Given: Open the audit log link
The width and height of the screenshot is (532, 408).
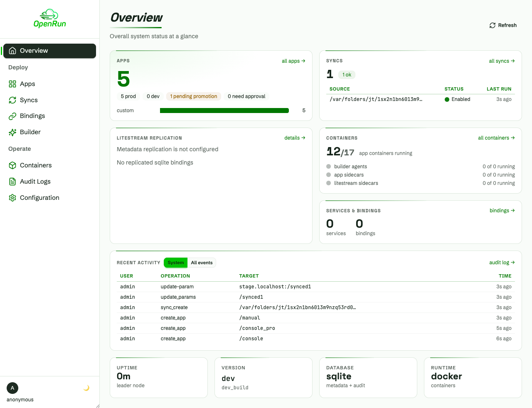Looking at the screenshot, I should click(502, 263).
